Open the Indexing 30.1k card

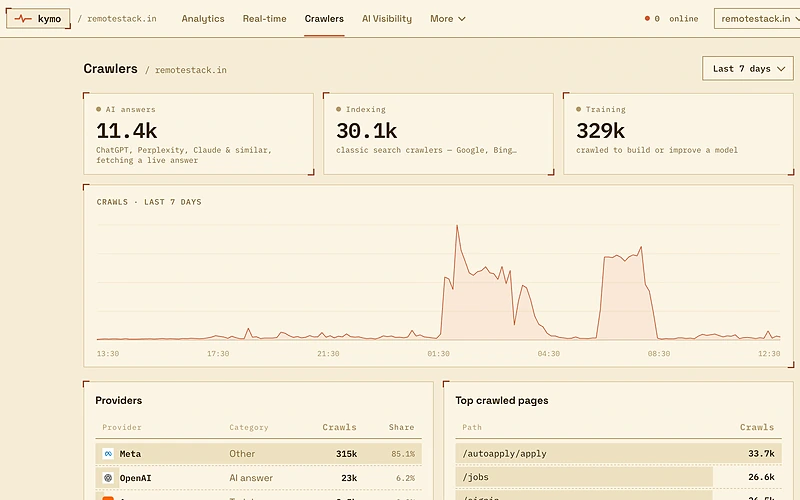[x=438, y=134]
